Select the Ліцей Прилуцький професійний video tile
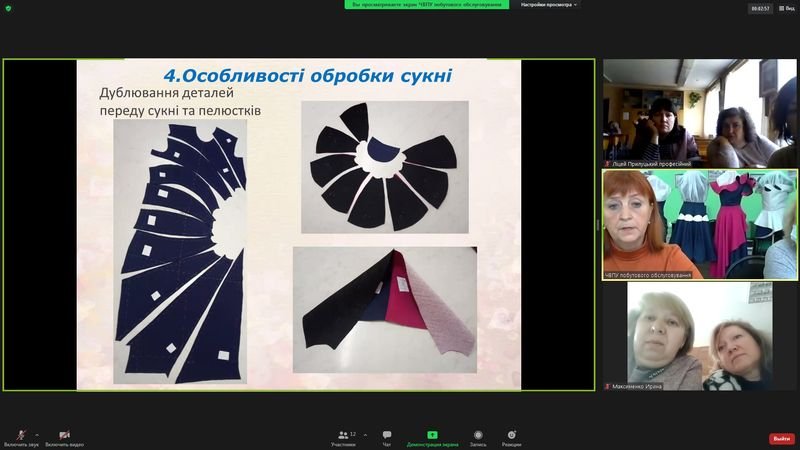This screenshot has width=800, height=450. click(x=699, y=112)
